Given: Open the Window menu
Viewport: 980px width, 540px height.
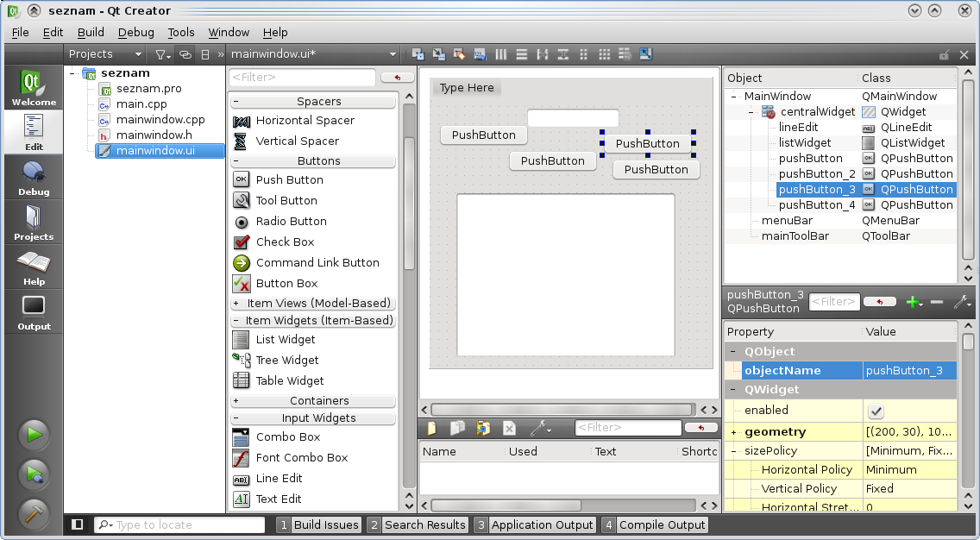Looking at the screenshot, I should (229, 33).
